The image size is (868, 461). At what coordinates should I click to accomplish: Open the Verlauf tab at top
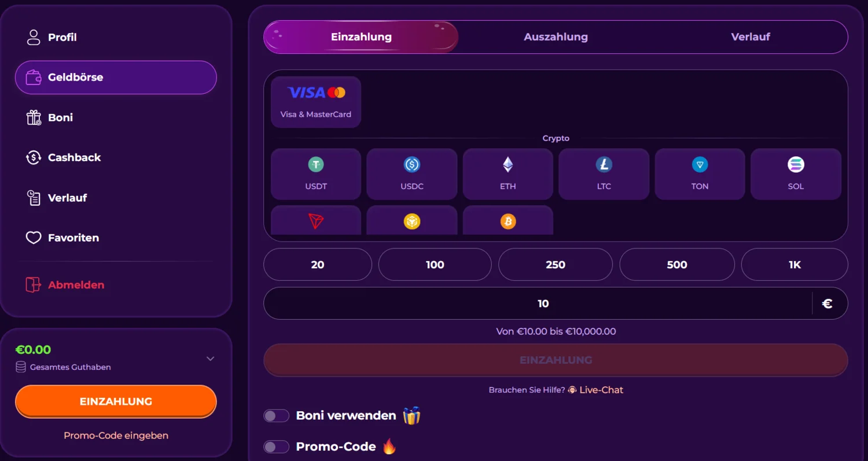[x=751, y=36]
